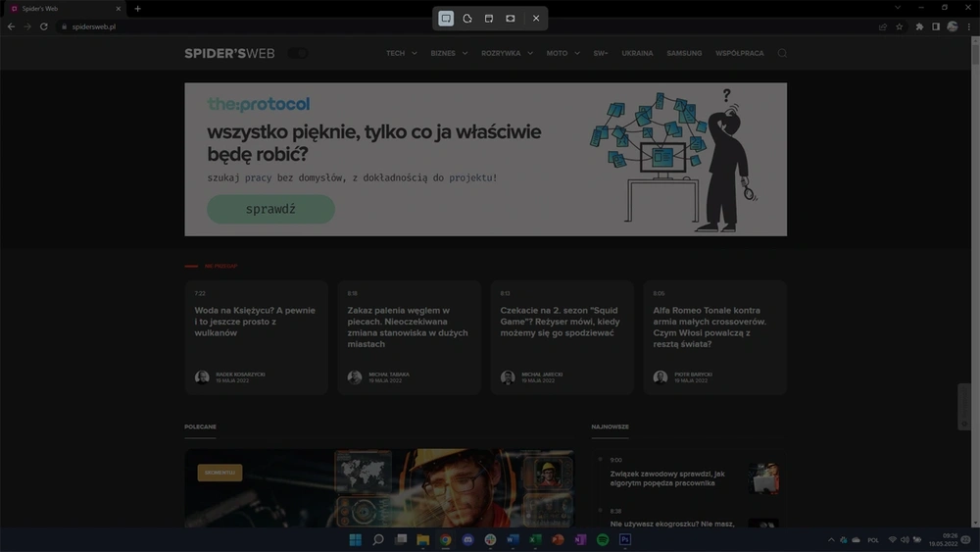This screenshot has height=552, width=980.
Task: Show hidden system tray icons
Action: coord(831,539)
